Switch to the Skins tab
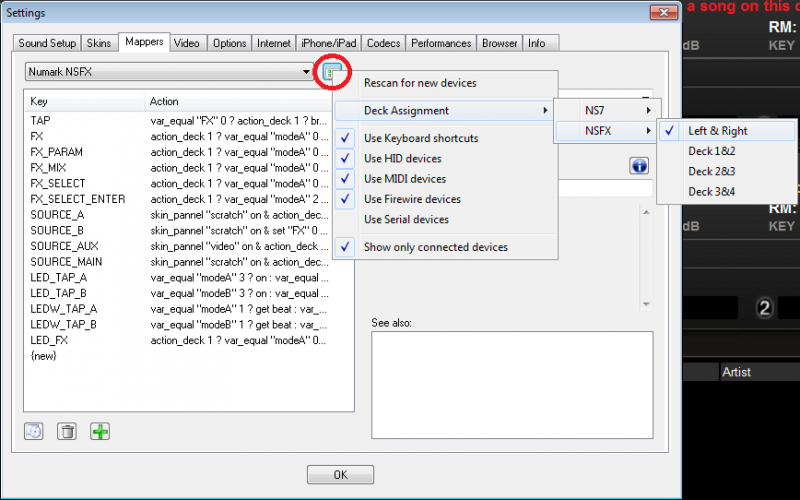 click(x=99, y=43)
